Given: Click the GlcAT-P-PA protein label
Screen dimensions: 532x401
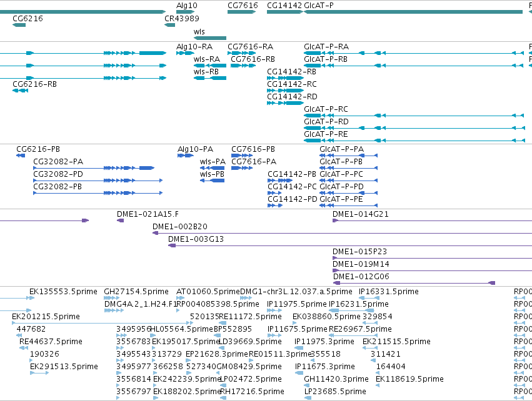Looking at the screenshot, I should click(342, 149).
